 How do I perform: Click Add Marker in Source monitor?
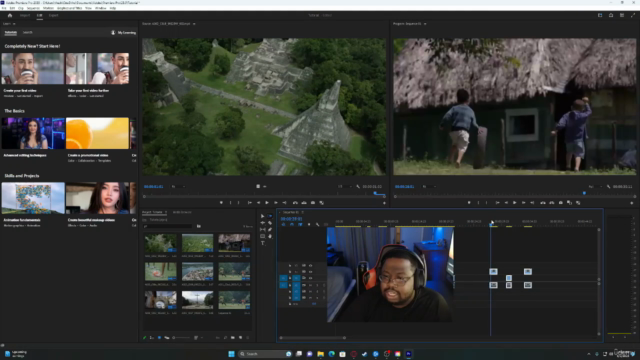click(221, 202)
